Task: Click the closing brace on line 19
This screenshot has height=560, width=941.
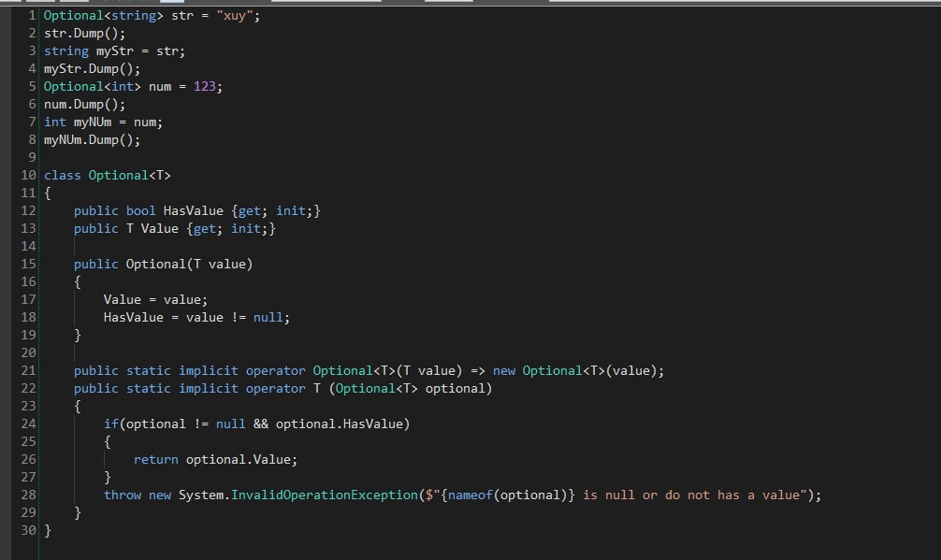Action: (x=78, y=335)
